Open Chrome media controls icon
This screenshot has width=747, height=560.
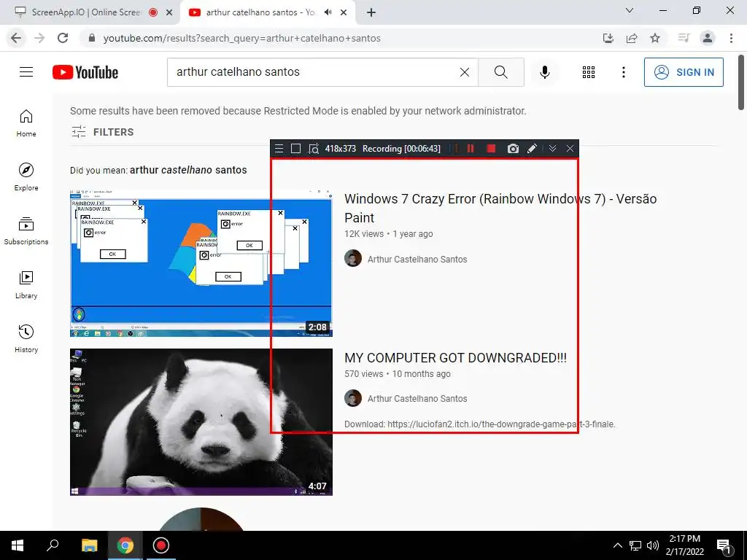click(684, 38)
